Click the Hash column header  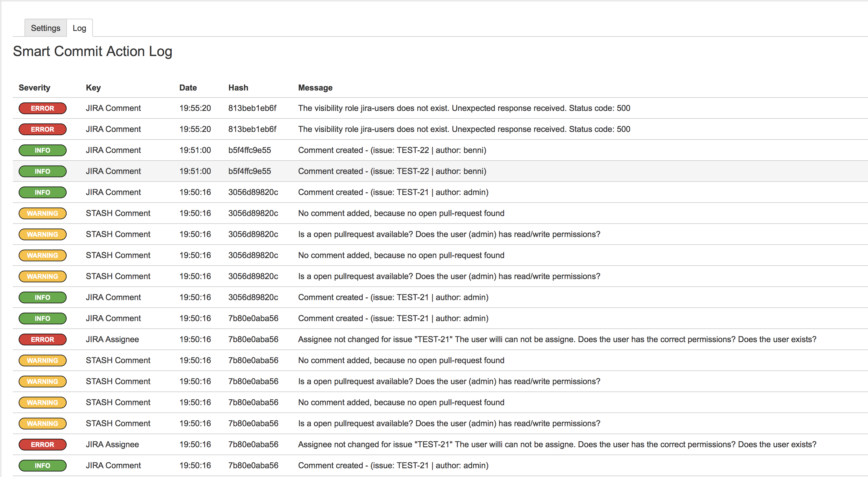[x=238, y=88]
